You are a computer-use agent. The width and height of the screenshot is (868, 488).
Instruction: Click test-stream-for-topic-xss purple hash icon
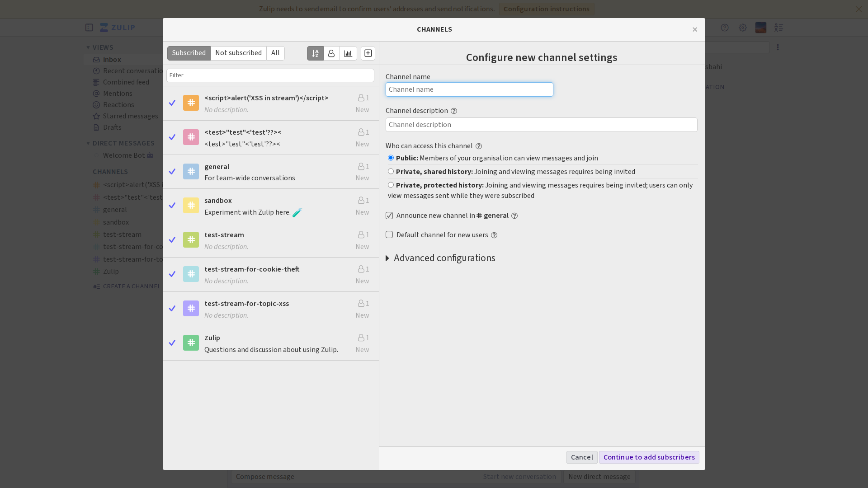click(191, 309)
